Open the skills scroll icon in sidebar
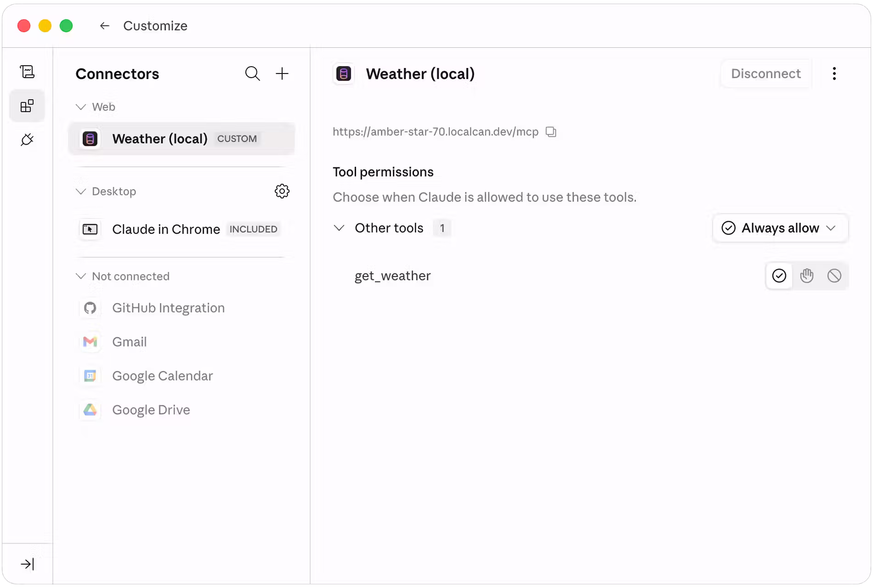This screenshot has width=873, height=588. pos(27,72)
